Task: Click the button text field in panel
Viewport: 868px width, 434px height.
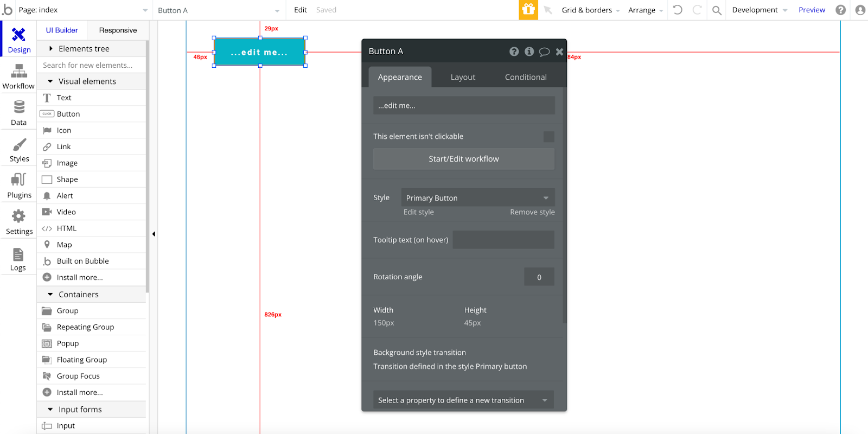Action: pyautogui.click(x=464, y=106)
